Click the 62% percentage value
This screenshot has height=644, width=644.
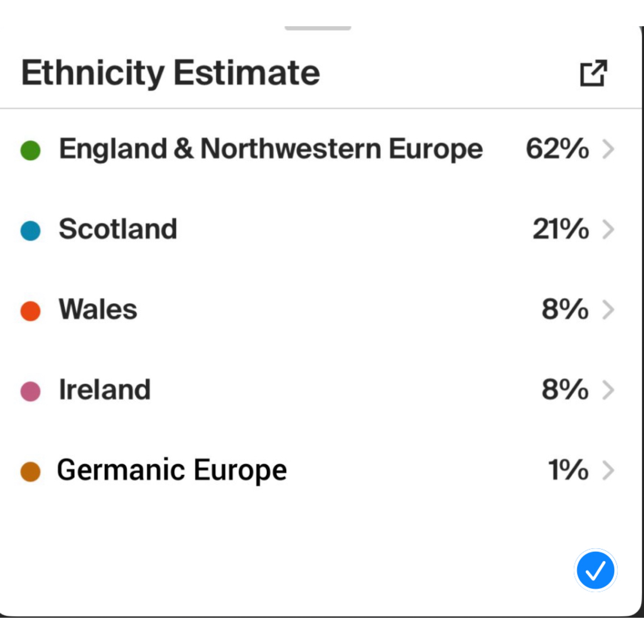tap(557, 149)
